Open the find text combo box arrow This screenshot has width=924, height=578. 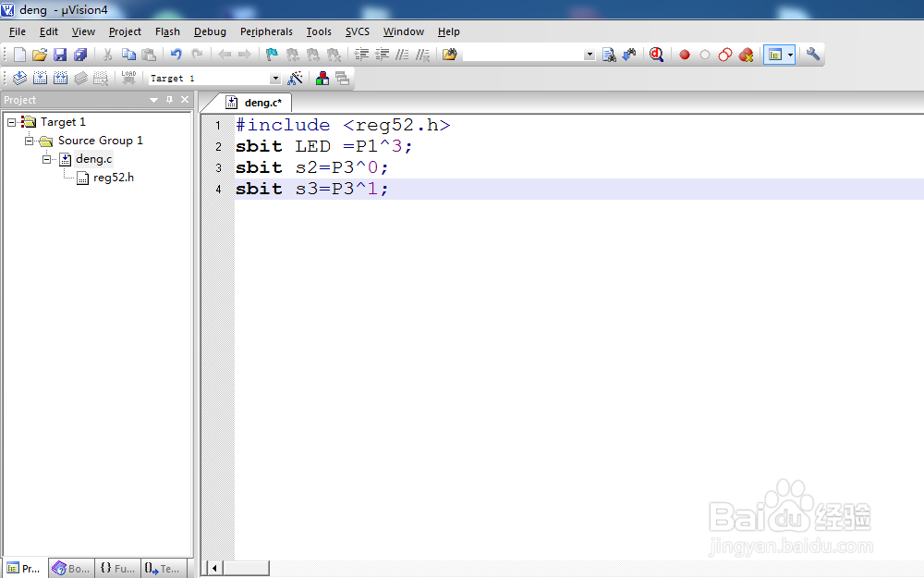pyautogui.click(x=590, y=55)
